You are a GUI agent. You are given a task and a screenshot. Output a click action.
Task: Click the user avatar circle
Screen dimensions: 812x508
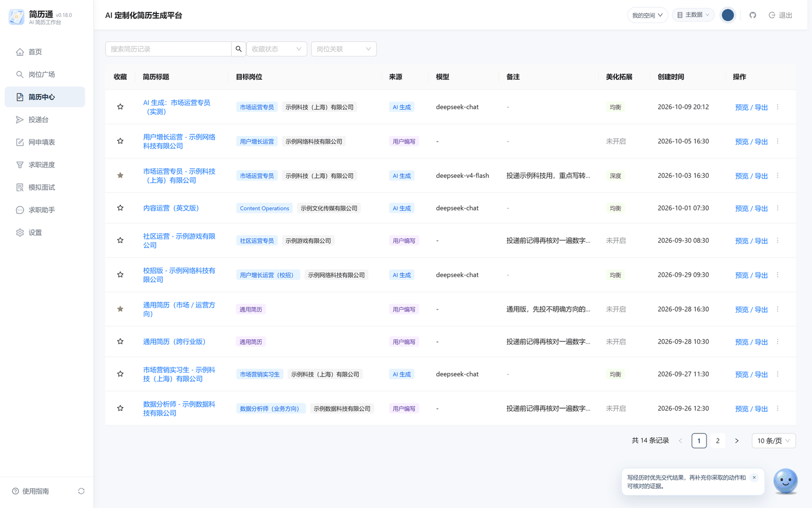tap(728, 15)
